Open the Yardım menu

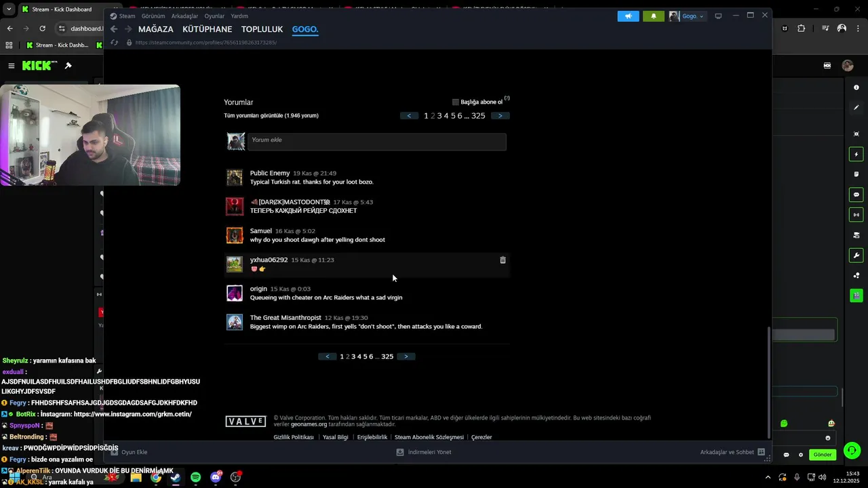(x=239, y=16)
